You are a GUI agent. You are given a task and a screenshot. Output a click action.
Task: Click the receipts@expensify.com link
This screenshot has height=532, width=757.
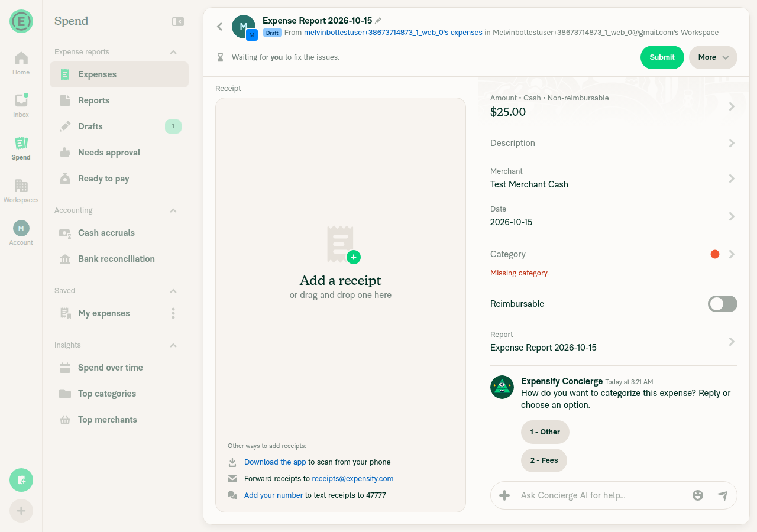point(352,479)
